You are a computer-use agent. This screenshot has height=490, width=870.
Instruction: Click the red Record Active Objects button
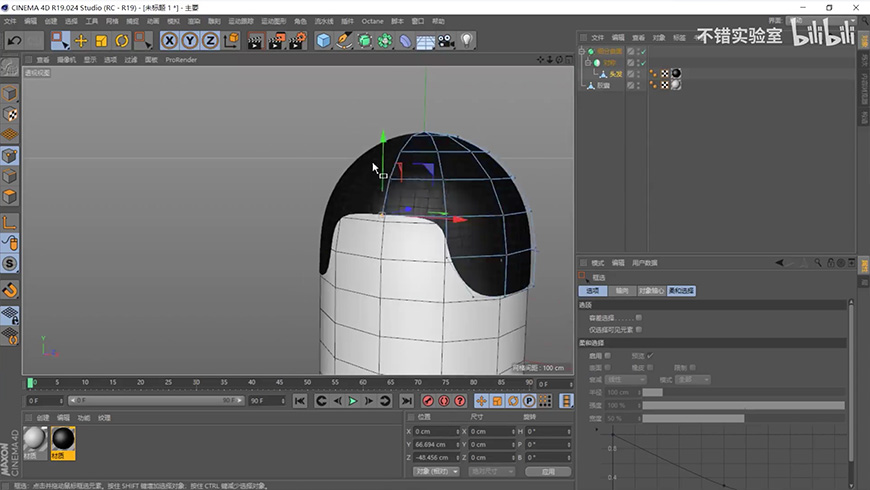point(428,401)
